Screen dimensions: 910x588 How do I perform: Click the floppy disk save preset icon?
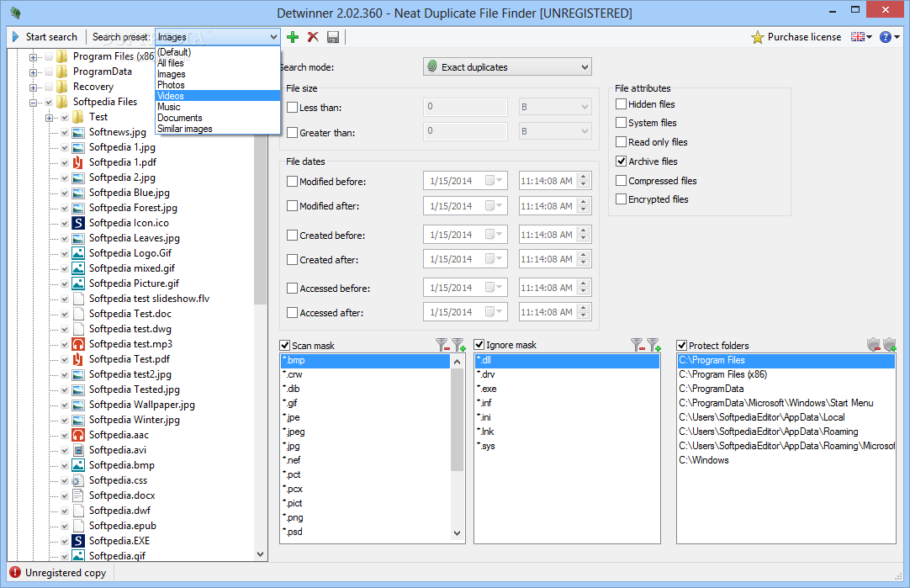pyautogui.click(x=333, y=37)
